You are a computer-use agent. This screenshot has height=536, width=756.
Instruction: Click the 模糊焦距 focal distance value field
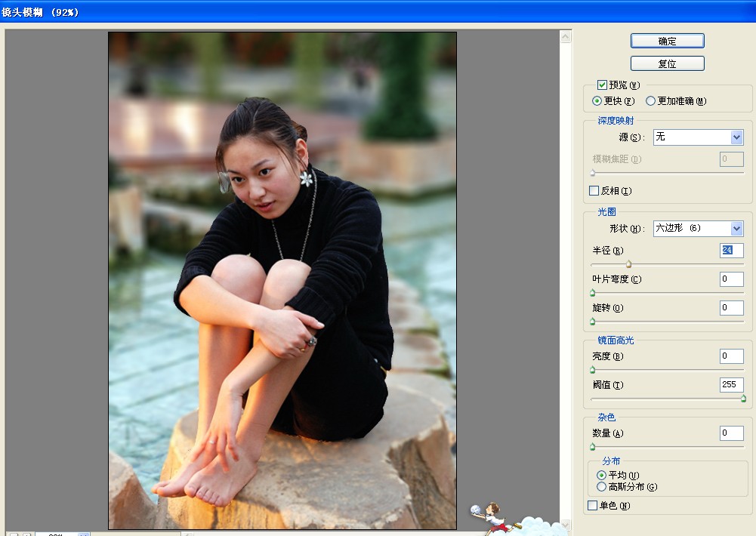731,159
